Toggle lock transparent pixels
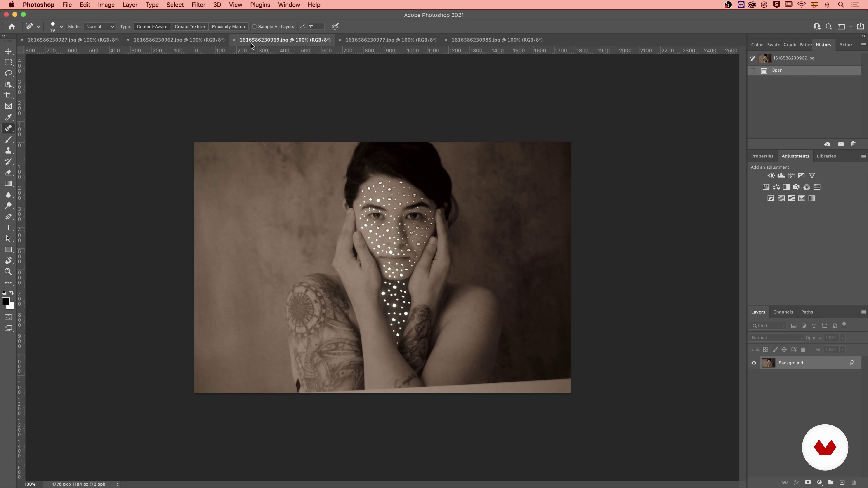The height and width of the screenshot is (488, 868). (x=766, y=350)
